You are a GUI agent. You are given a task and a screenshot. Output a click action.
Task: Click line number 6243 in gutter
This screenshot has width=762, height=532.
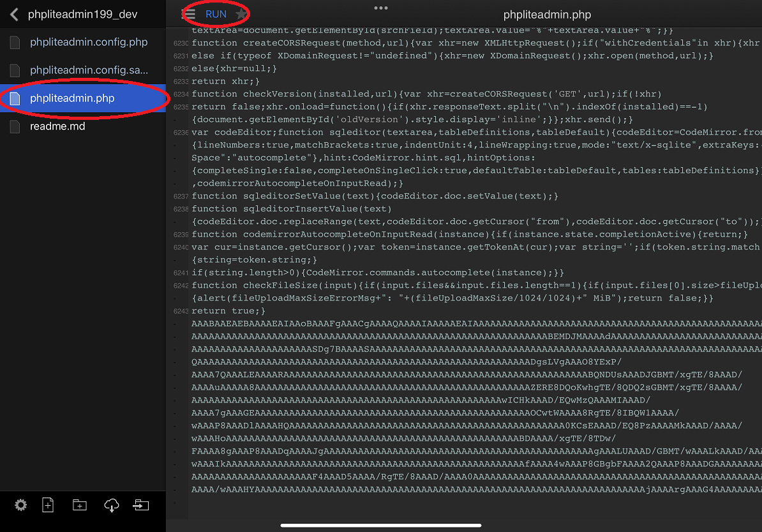(x=181, y=311)
